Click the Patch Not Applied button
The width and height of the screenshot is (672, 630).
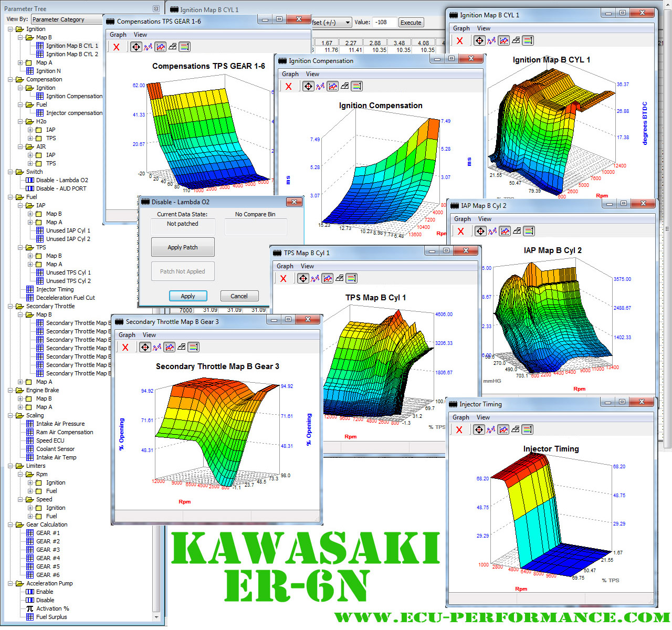point(183,271)
